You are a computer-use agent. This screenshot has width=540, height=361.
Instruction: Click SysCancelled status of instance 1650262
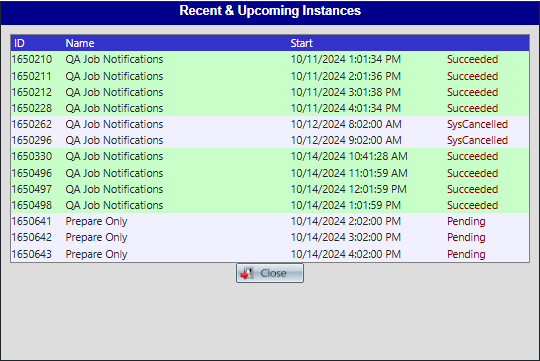pyautogui.click(x=477, y=124)
